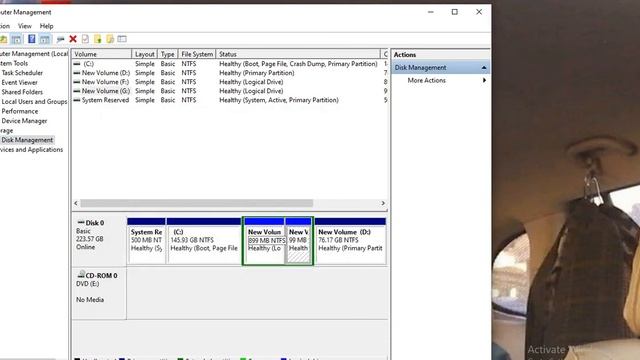Click the drive icon beside New Volume (F:)
The image size is (640, 360).
tap(77, 82)
